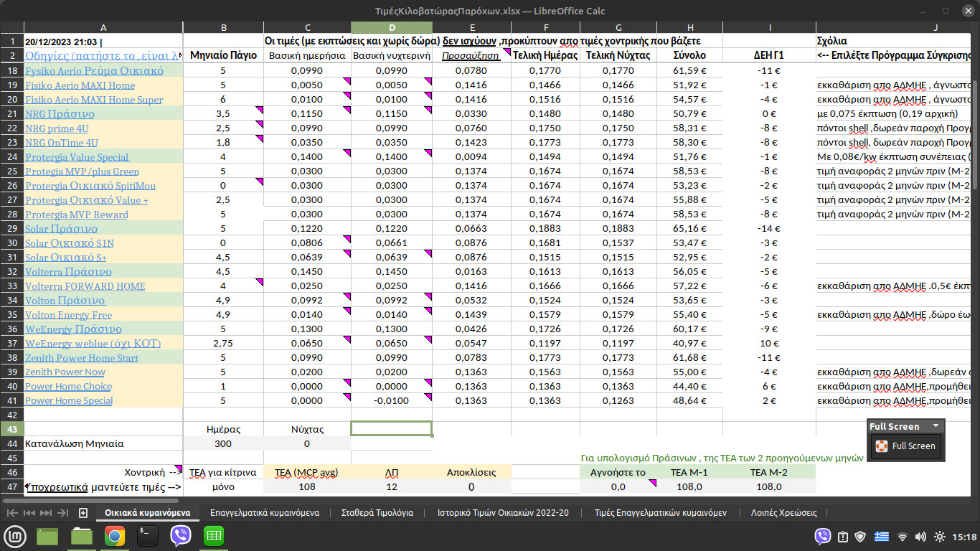Launch Google Chrome from the taskbar

coord(114,536)
